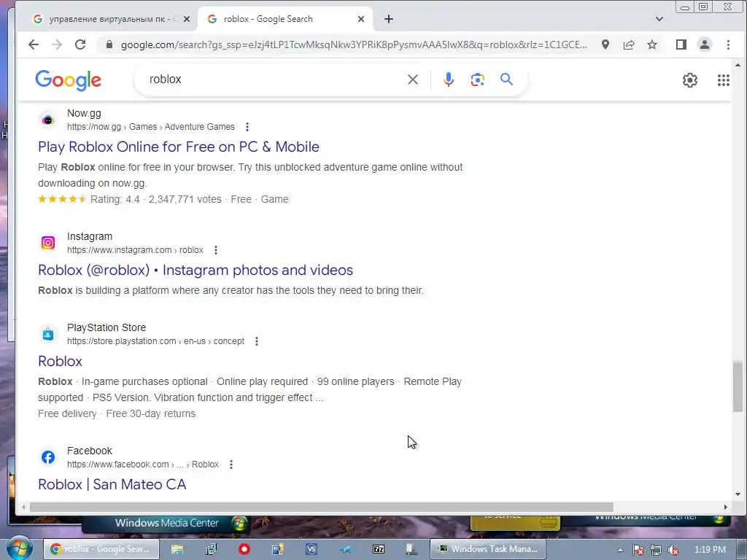This screenshot has height=560, width=747.
Task: Close the управление виртуальным пк tab
Action: (187, 19)
